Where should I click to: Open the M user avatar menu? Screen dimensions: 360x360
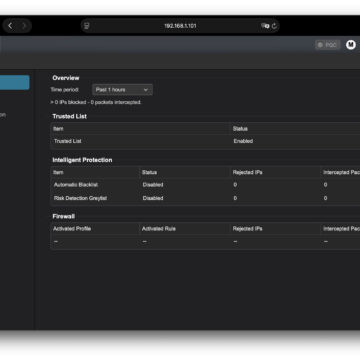click(351, 44)
